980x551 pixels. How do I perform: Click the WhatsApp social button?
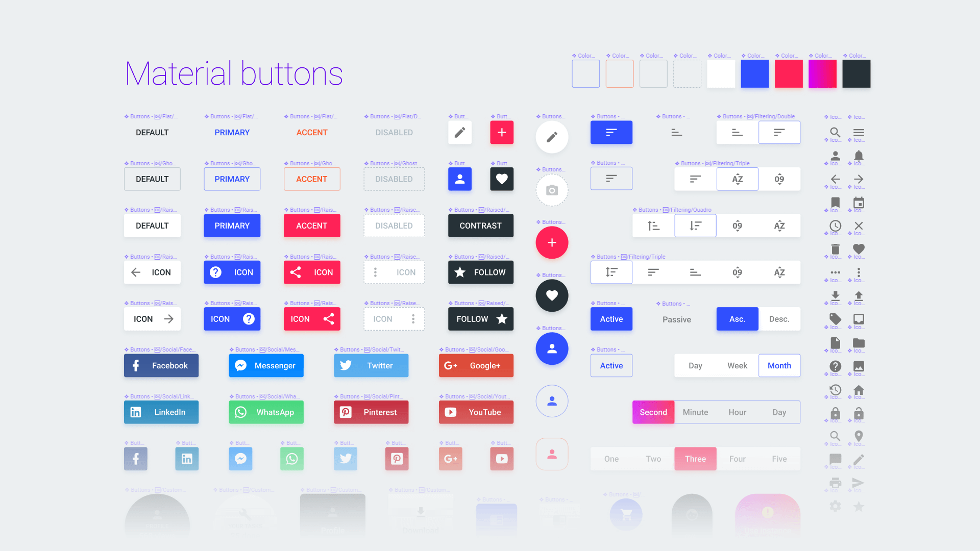point(265,412)
